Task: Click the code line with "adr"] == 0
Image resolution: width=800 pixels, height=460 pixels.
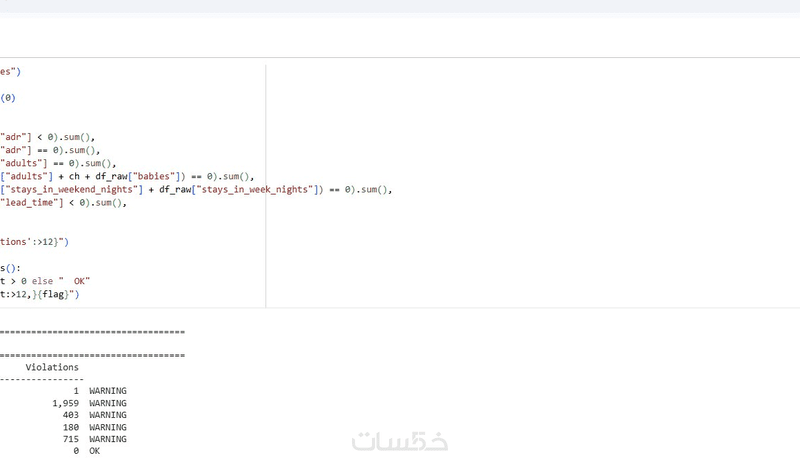Action: click(50, 150)
